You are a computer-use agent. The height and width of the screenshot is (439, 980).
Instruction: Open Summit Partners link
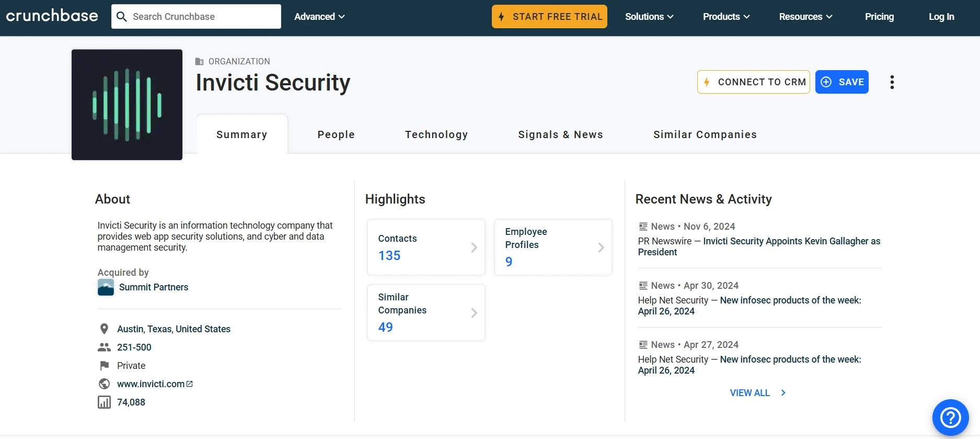(154, 287)
